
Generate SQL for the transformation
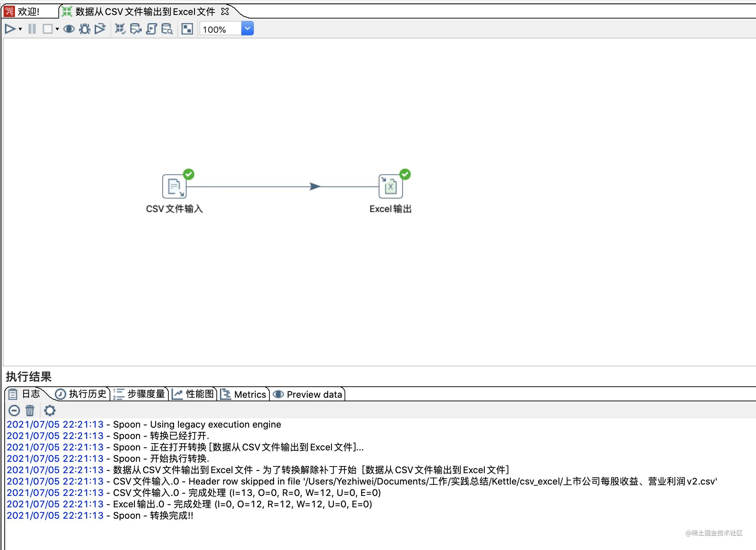pyautogui.click(x=151, y=29)
